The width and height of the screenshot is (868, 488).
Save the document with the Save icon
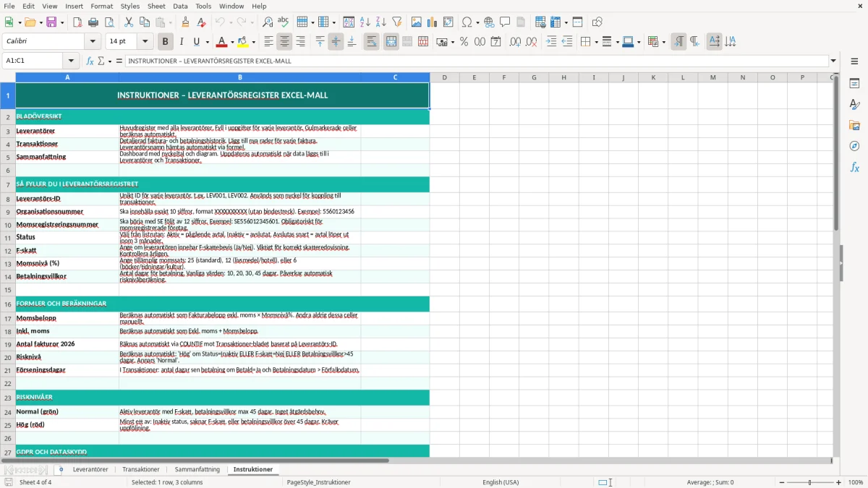(51, 22)
